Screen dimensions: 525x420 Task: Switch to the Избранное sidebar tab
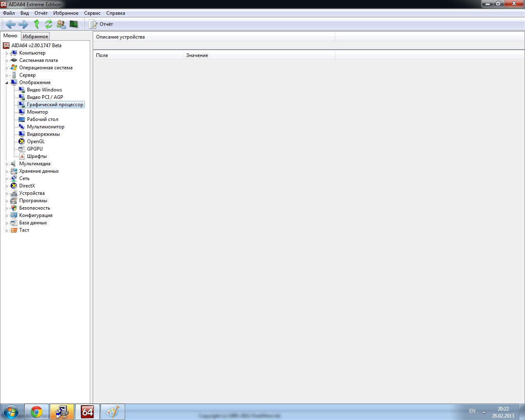(x=35, y=37)
